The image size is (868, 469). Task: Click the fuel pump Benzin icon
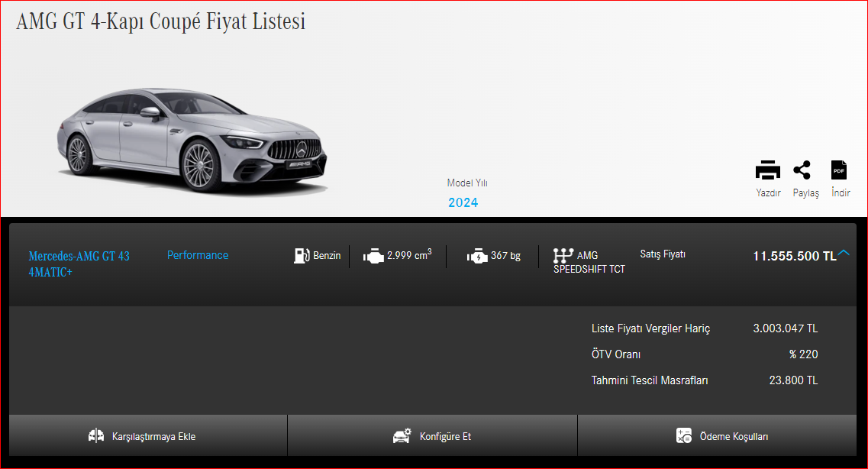[x=302, y=255]
